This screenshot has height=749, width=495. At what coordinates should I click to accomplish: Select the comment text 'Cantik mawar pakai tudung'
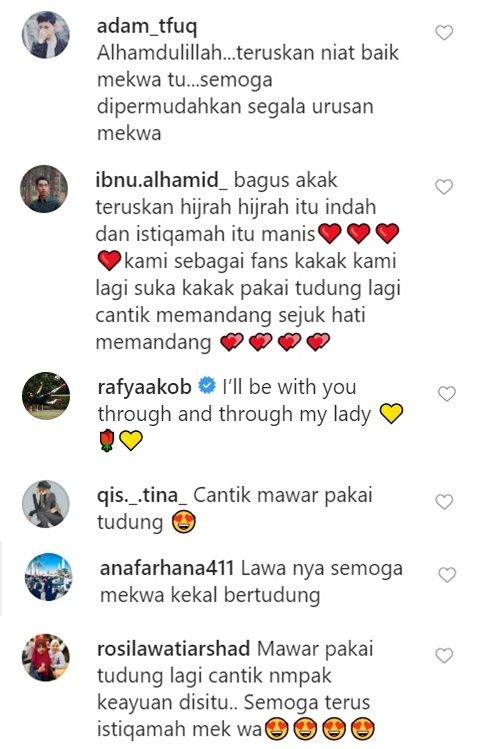(x=235, y=509)
